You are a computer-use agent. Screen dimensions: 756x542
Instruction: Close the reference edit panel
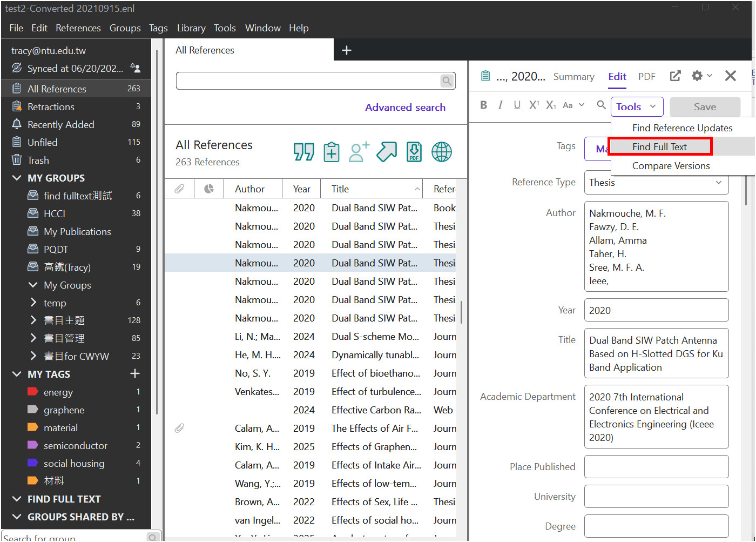[x=731, y=76]
